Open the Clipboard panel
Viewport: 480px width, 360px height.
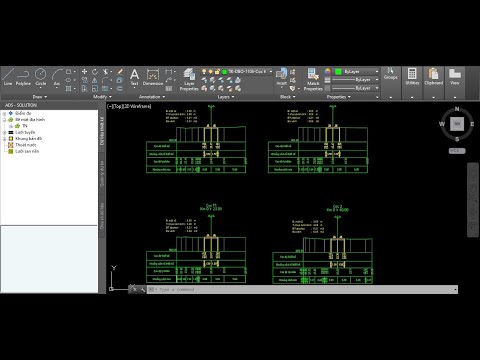[434, 77]
